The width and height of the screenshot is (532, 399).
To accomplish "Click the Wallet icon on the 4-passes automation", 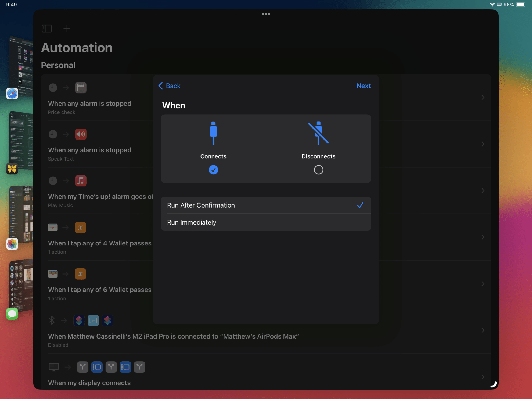I will 53,227.
